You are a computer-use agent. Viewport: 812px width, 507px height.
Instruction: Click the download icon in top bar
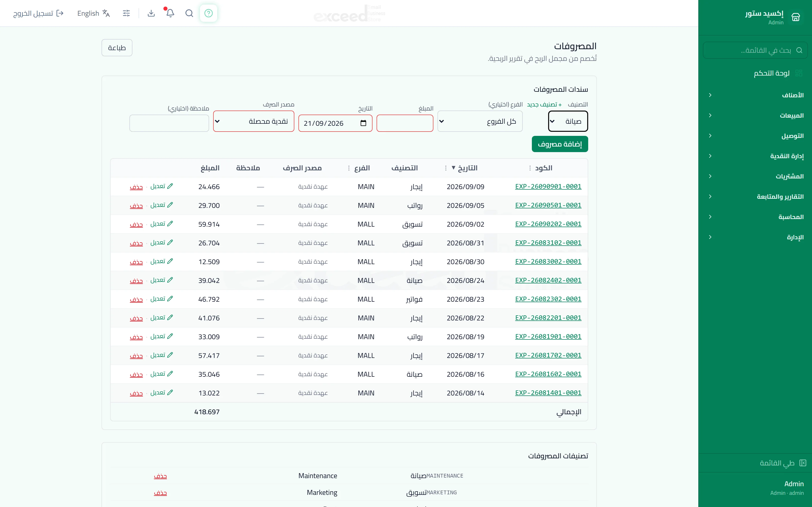[151, 13]
